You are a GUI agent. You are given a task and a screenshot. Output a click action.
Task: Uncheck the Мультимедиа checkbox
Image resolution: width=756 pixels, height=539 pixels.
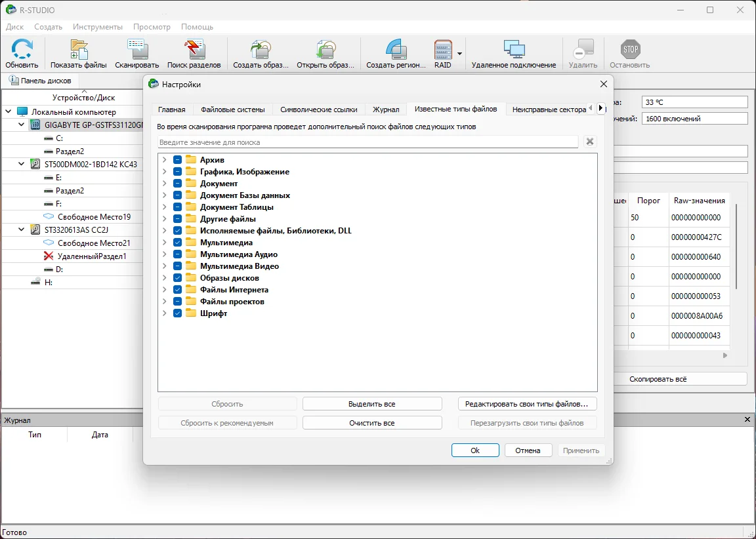click(x=178, y=243)
